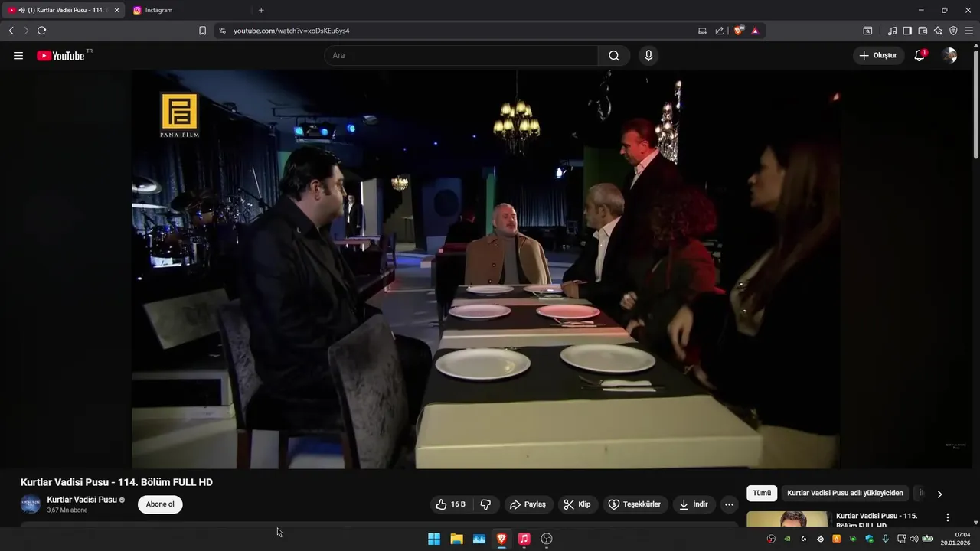
Task: Open Brave Rewards triangle icon
Action: [x=755, y=31]
